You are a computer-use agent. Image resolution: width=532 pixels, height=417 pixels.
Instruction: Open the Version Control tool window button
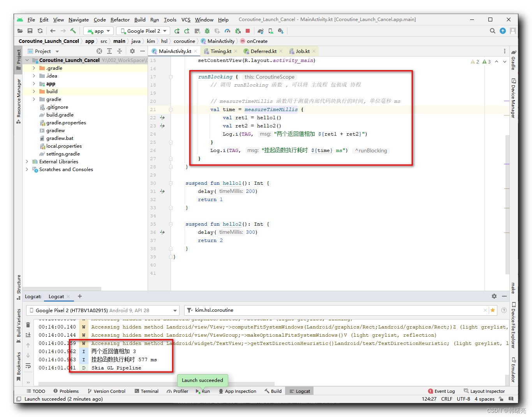point(106,391)
